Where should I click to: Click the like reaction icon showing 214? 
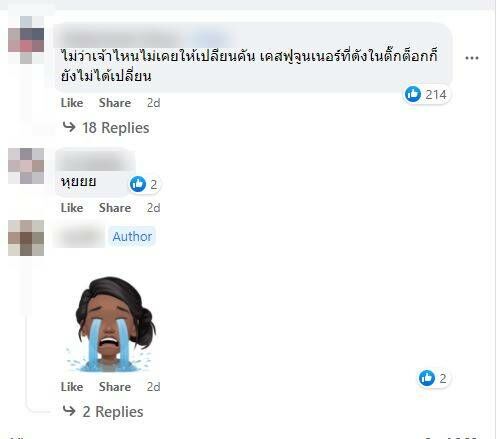[x=413, y=94]
